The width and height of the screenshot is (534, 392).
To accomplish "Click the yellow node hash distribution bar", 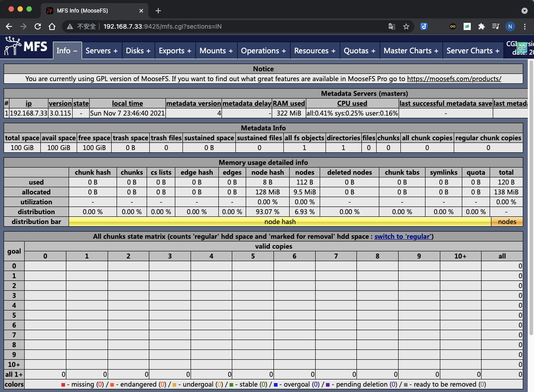I will click(x=280, y=222).
